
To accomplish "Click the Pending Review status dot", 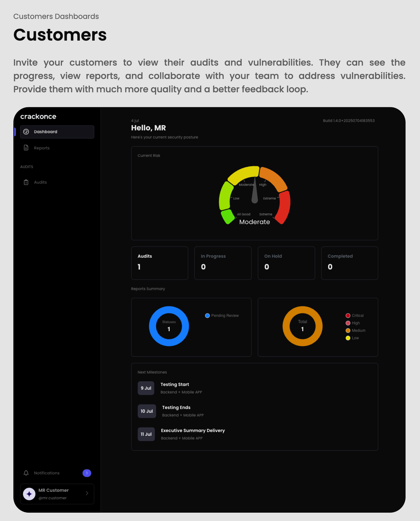I will pos(207,316).
